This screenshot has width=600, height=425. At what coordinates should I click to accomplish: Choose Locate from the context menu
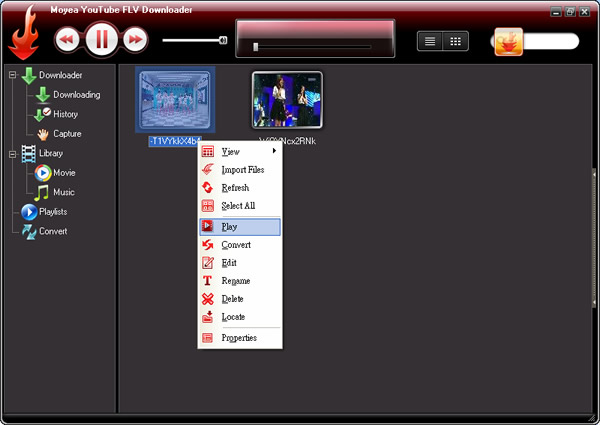click(240, 316)
